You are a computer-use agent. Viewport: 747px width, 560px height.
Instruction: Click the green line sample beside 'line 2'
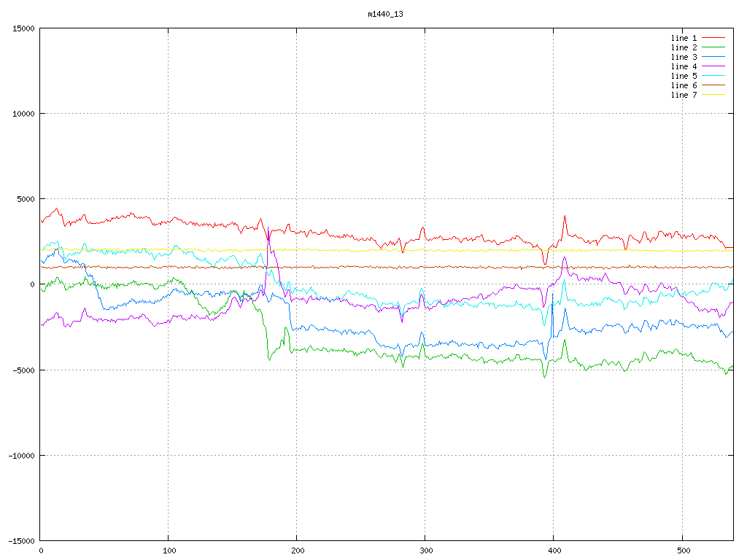pos(713,47)
